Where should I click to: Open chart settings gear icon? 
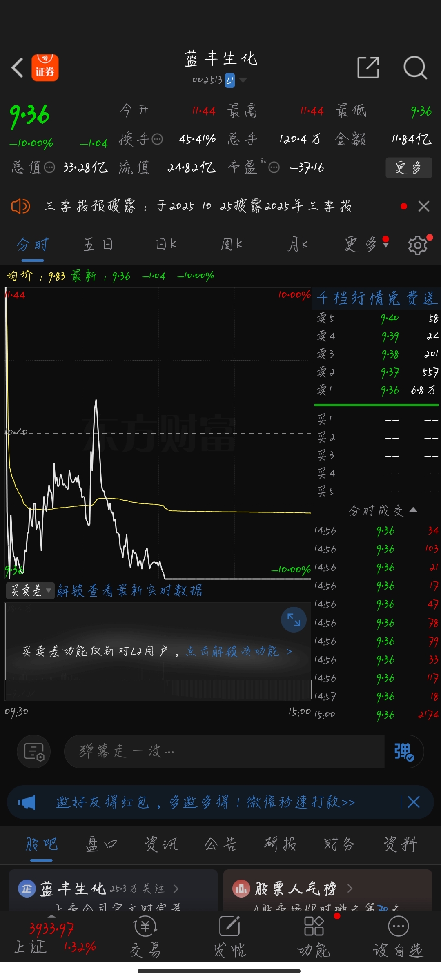click(418, 245)
